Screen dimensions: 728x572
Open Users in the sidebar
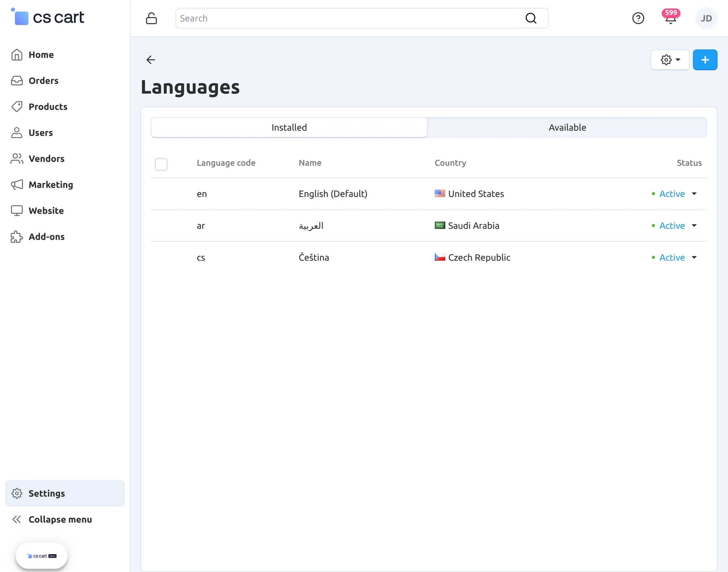[65, 133]
